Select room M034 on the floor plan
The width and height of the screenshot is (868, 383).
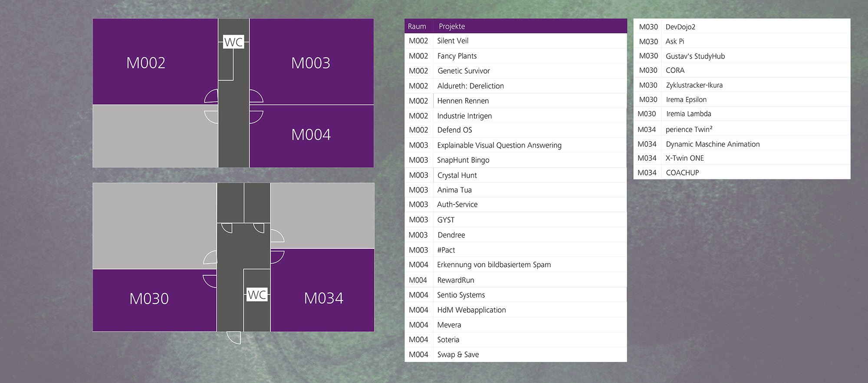tap(323, 298)
